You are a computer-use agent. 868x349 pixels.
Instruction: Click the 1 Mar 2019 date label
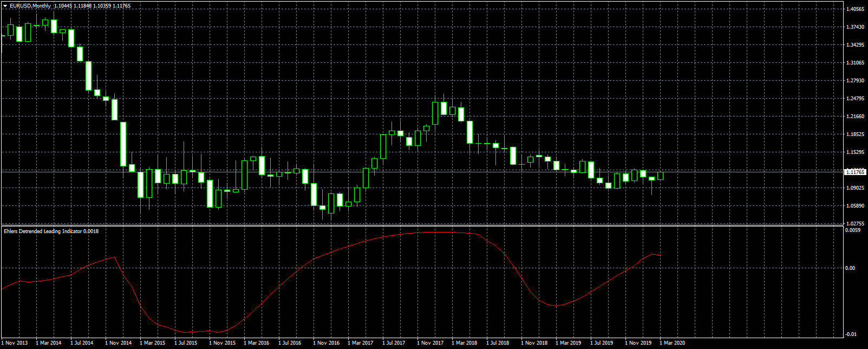pyautogui.click(x=569, y=343)
